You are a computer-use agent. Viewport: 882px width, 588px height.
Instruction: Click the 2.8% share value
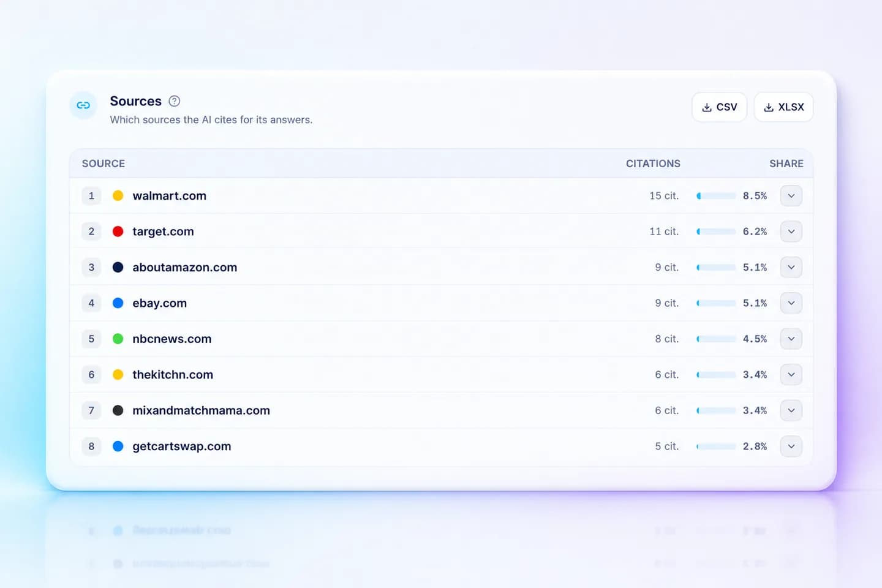tap(755, 446)
